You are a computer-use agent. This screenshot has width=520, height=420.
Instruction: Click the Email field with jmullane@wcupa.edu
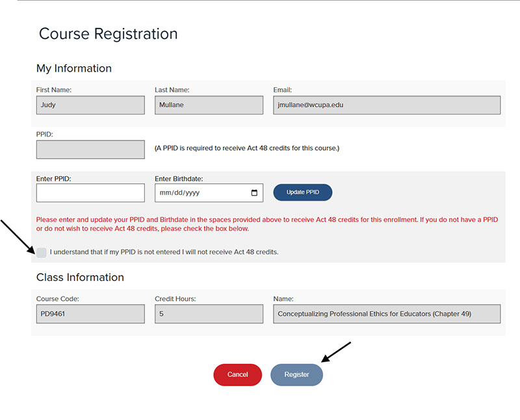click(387, 105)
